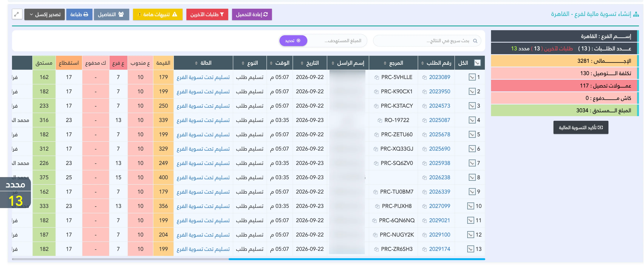
Task: Copy order number 2025678 icon
Action: point(424,135)
